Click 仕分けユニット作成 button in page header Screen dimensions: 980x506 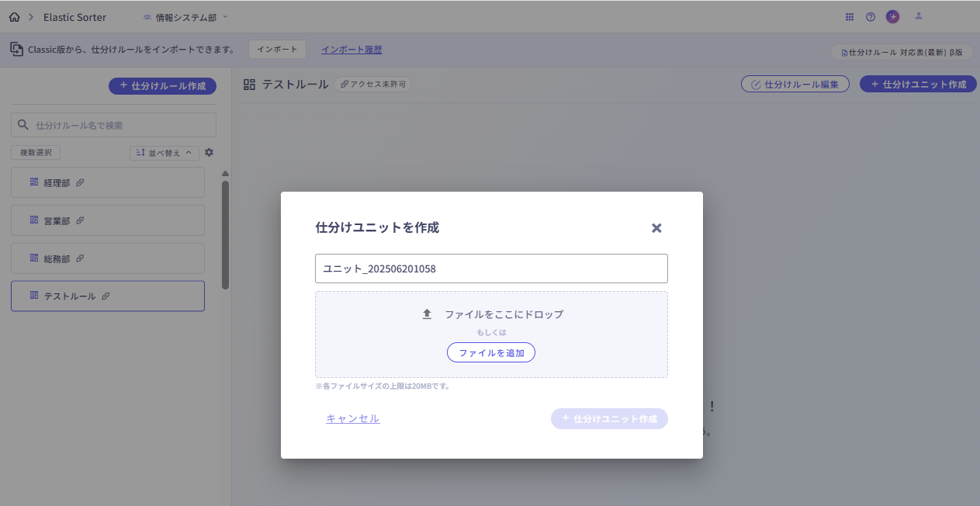pos(918,84)
